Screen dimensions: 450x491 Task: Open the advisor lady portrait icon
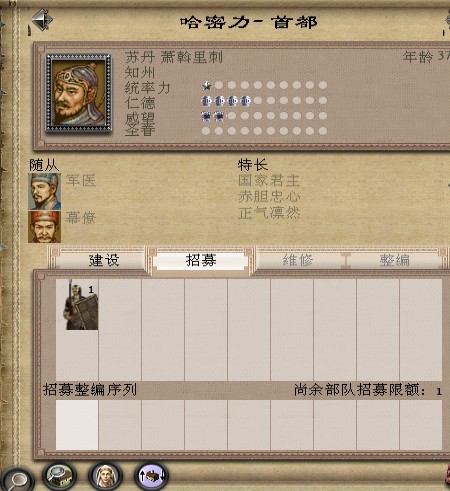tap(105, 475)
